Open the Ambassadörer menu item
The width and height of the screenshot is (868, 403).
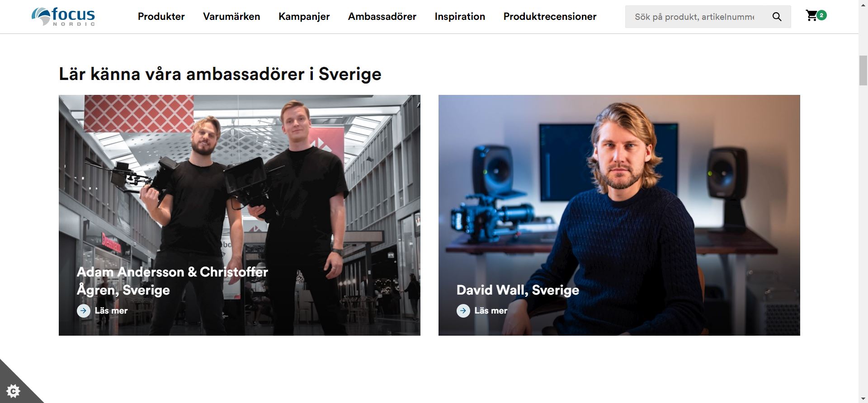[x=382, y=17]
